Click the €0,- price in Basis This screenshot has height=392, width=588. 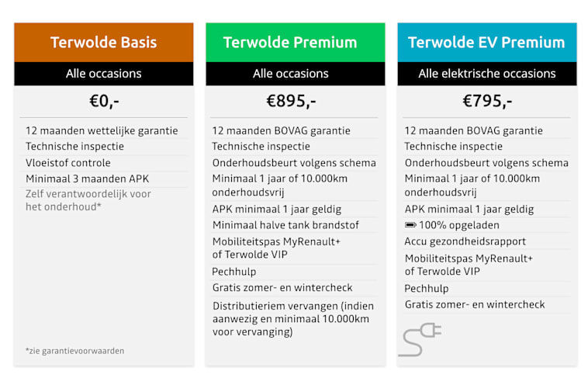[x=104, y=101]
